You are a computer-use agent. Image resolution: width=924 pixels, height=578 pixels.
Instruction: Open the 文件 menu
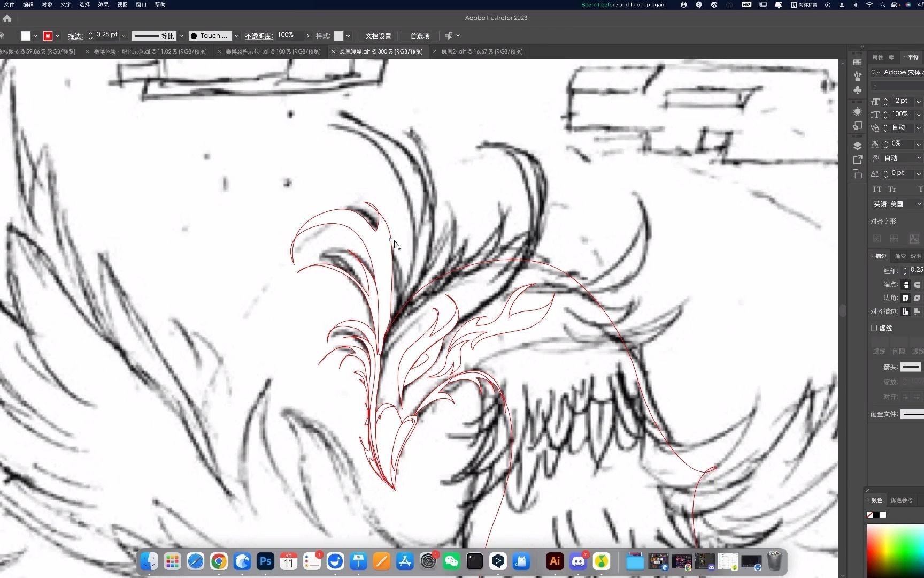pos(10,4)
